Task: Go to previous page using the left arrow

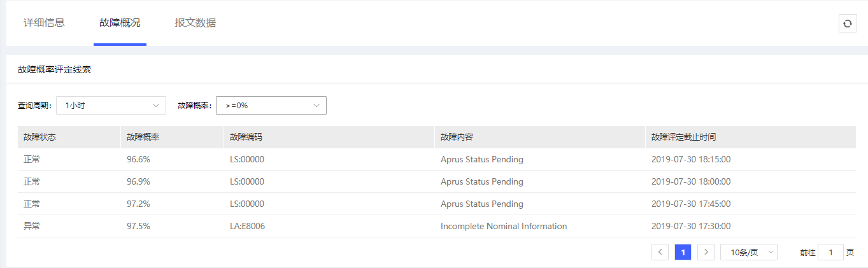Action: [660, 252]
